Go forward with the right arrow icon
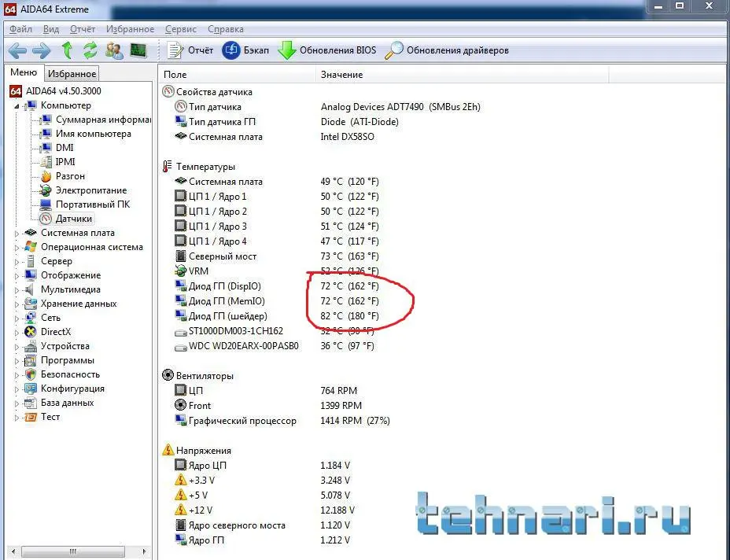The width and height of the screenshot is (730, 560). coord(41,50)
